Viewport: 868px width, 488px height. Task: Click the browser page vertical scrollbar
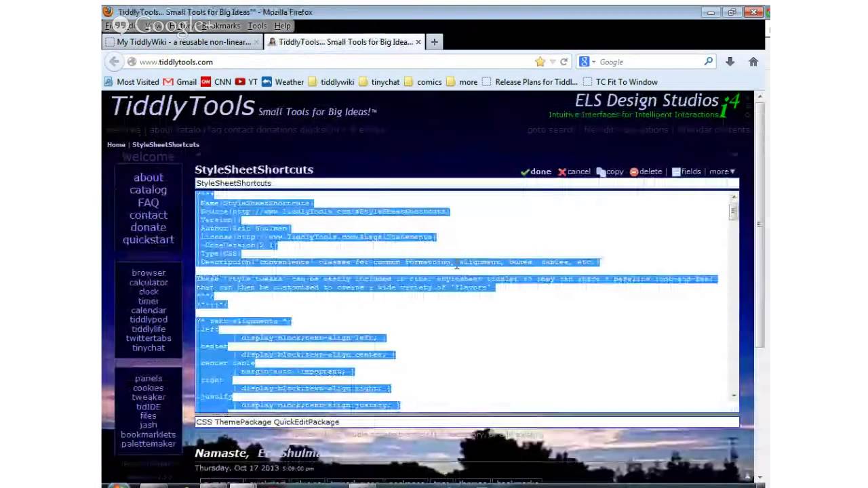click(x=759, y=286)
